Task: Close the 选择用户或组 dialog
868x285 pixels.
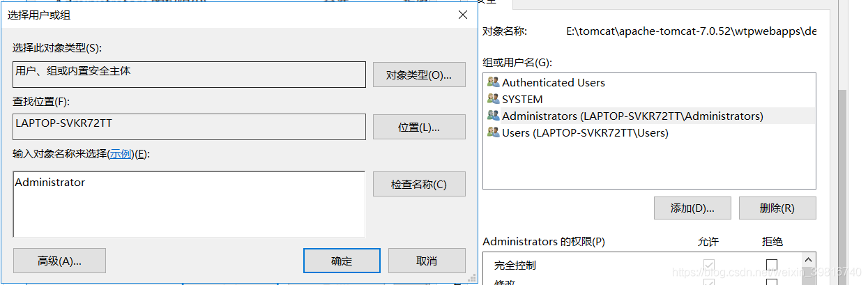Action: tap(462, 15)
